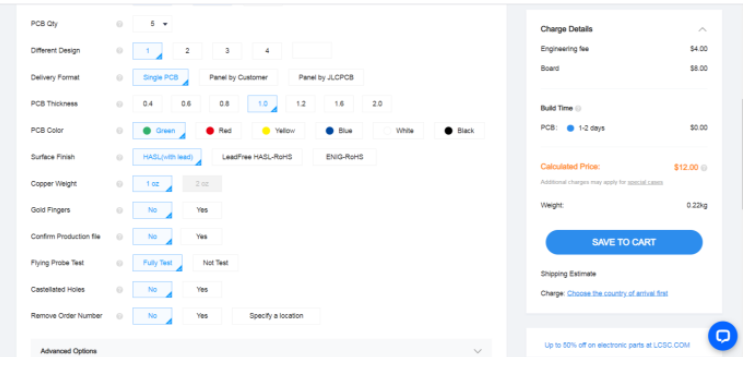743x366 pixels.
Task: Choose Panel by JLCPCB delivery format
Action: tap(326, 77)
